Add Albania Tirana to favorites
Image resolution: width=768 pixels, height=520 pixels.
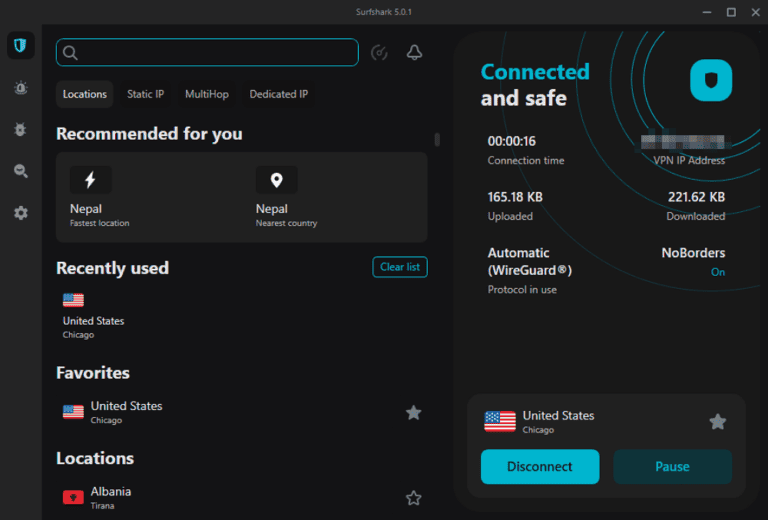[413, 498]
